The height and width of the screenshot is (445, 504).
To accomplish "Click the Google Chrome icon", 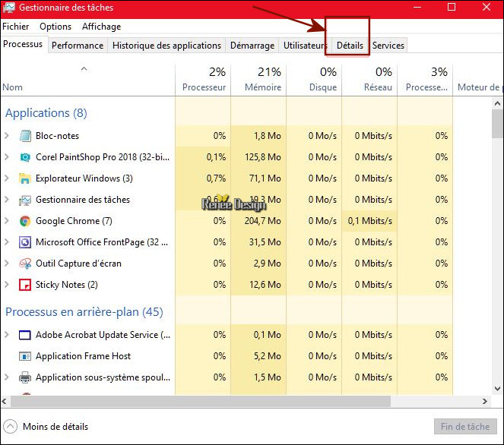I will 25,221.
